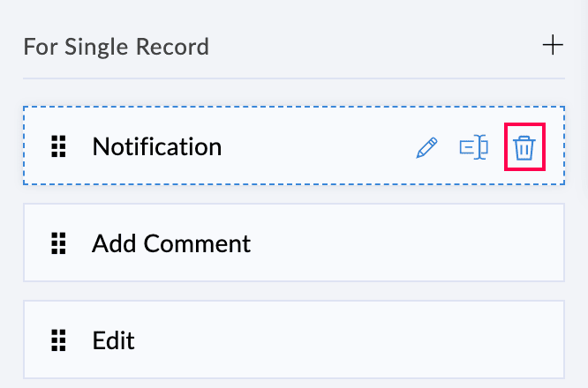Select the Add Comment list item
This screenshot has height=388, width=588.
click(x=293, y=243)
